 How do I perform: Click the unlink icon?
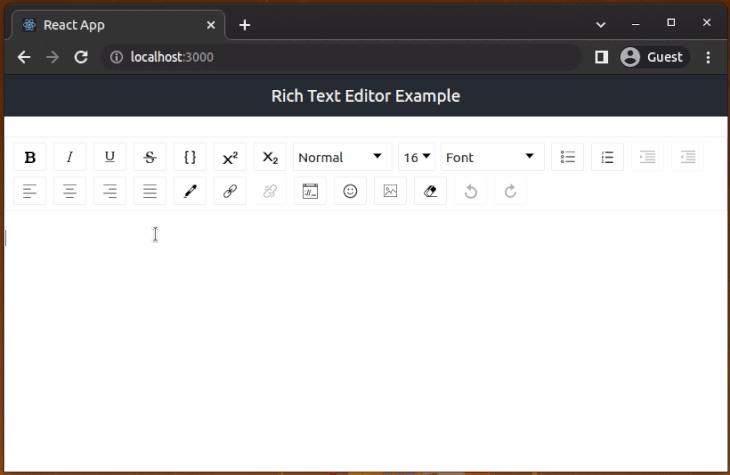point(270,191)
